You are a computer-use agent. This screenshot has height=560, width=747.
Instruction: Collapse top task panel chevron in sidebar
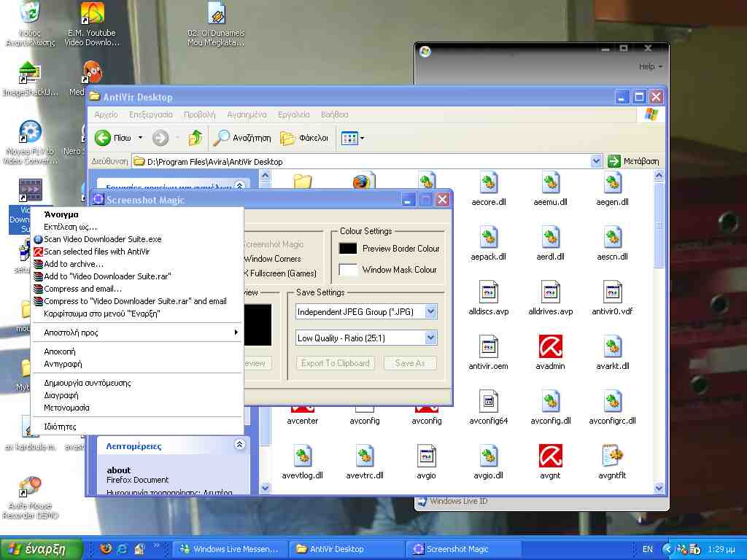coord(239,184)
